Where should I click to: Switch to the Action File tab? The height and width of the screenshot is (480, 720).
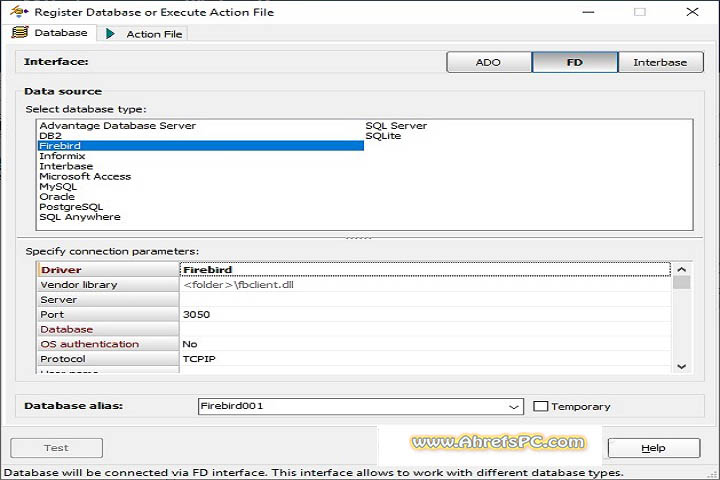pos(143,34)
